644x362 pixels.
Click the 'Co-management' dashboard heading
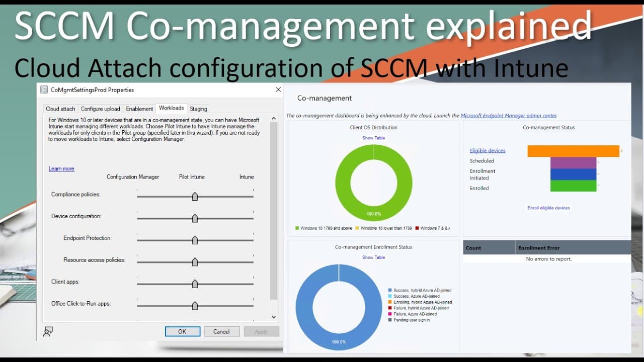point(325,98)
